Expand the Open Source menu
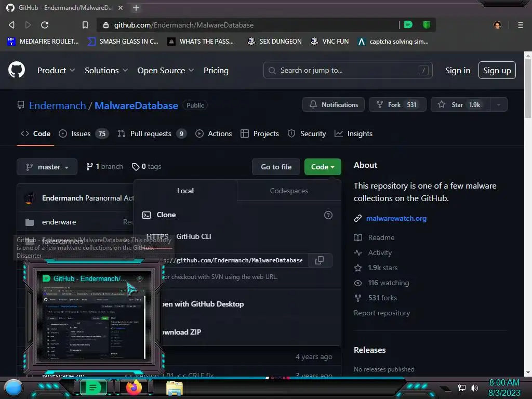The height and width of the screenshot is (399, 532). (x=166, y=70)
